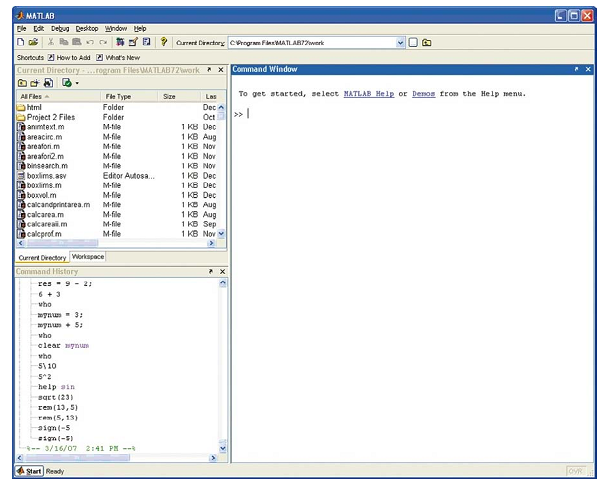Go up one directory level icon
Image resolution: width=604 pixels, height=484 pixels.
click(x=22, y=82)
